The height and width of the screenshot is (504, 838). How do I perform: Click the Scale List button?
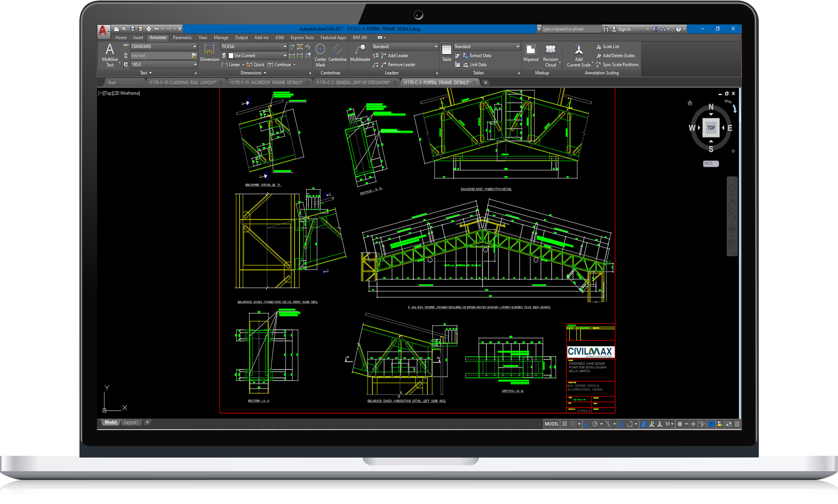click(x=610, y=46)
